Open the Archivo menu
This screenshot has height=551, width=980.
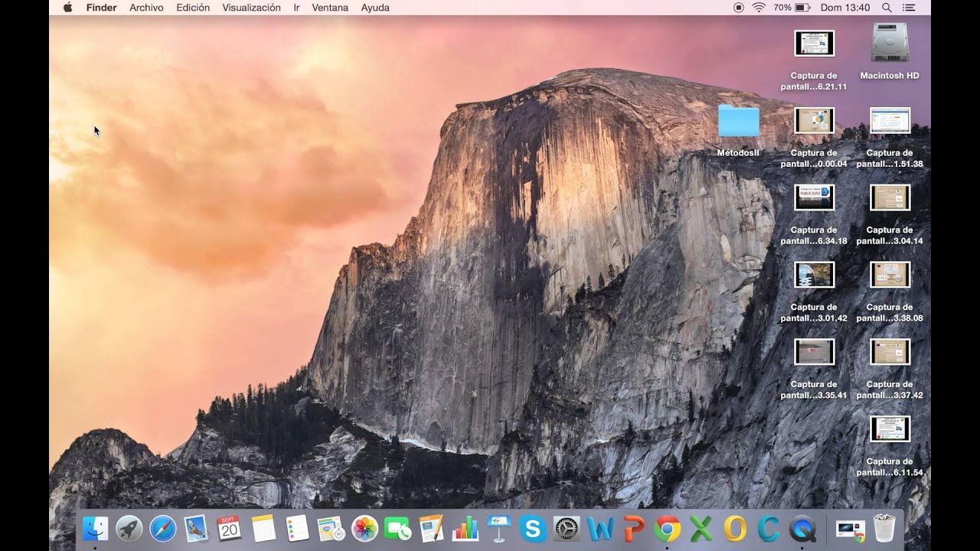tap(146, 8)
